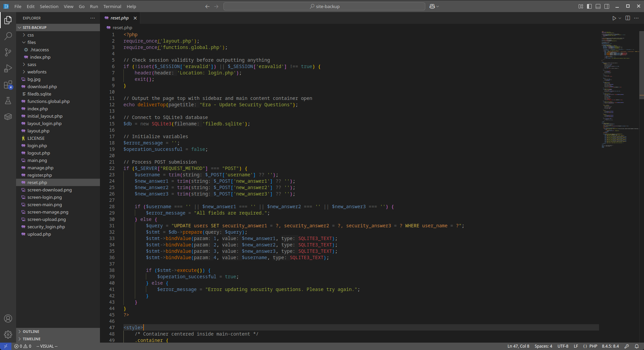Open the Testing flask icon view
644x350 pixels.
[8, 101]
